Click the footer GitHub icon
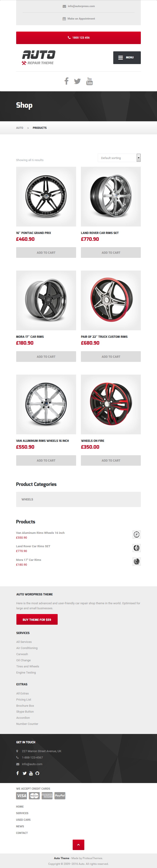Screen dimensions: 157x868 [x=37, y=773]
